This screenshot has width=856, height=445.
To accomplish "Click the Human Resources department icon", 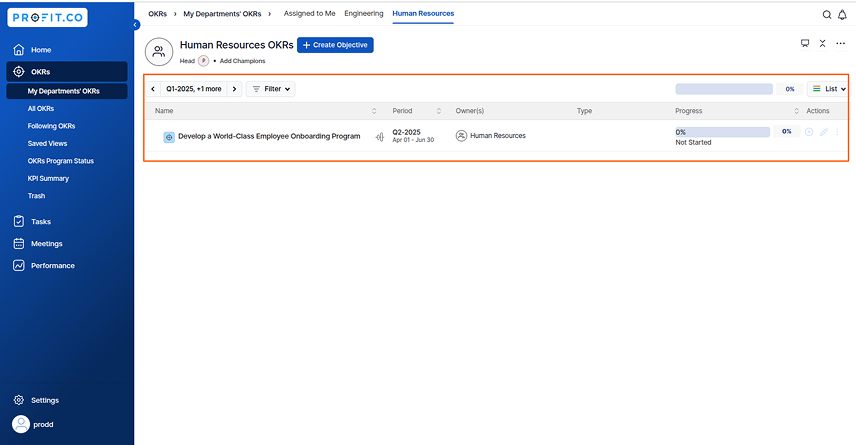I will [159, 52].
